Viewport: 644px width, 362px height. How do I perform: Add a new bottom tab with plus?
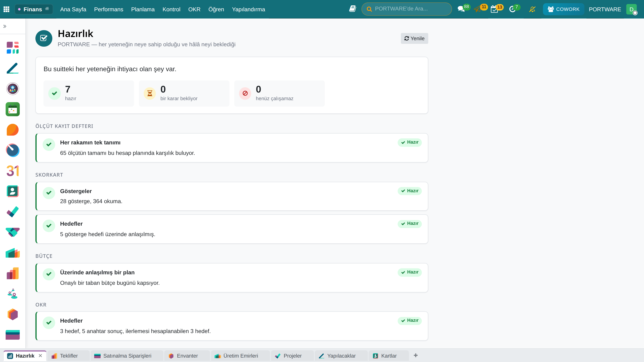(416, 355)
